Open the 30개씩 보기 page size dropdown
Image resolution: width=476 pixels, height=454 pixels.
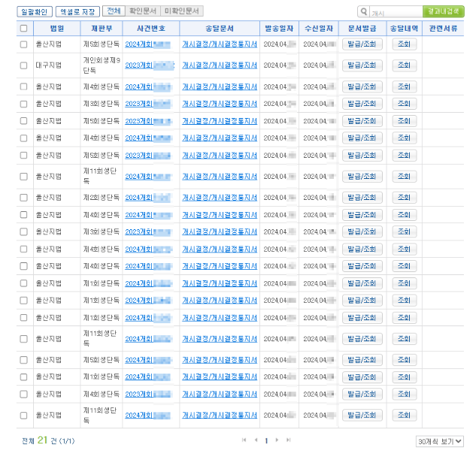tap(439, 441)
